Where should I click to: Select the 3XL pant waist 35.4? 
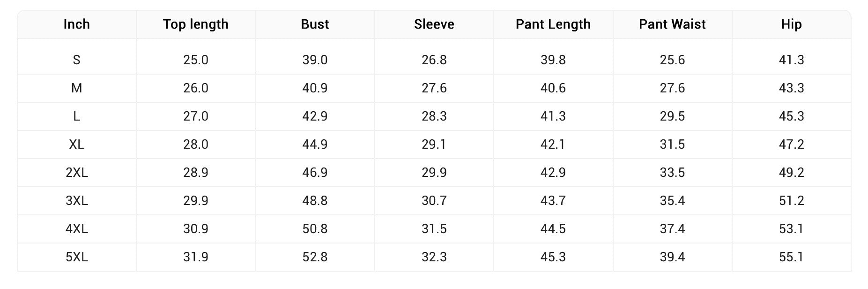coord(672,201)
